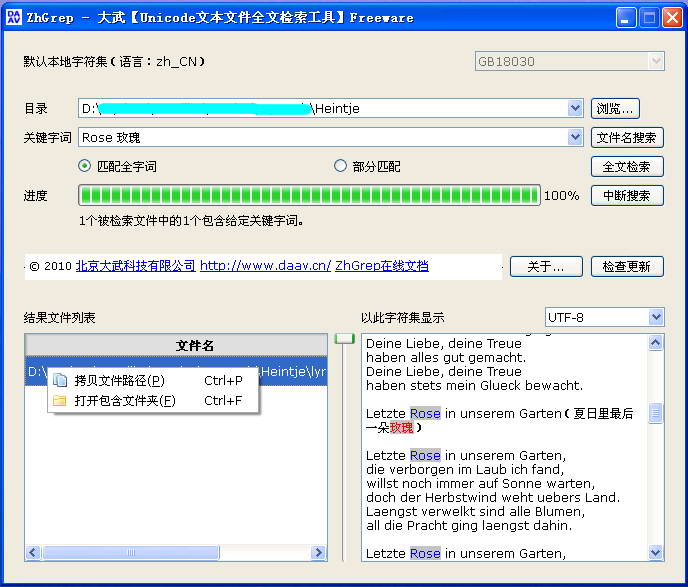Viewport: 688px width, 587px height.
Task: Select the result file row ending Heintje\lyr
Action: coord(176,371)
